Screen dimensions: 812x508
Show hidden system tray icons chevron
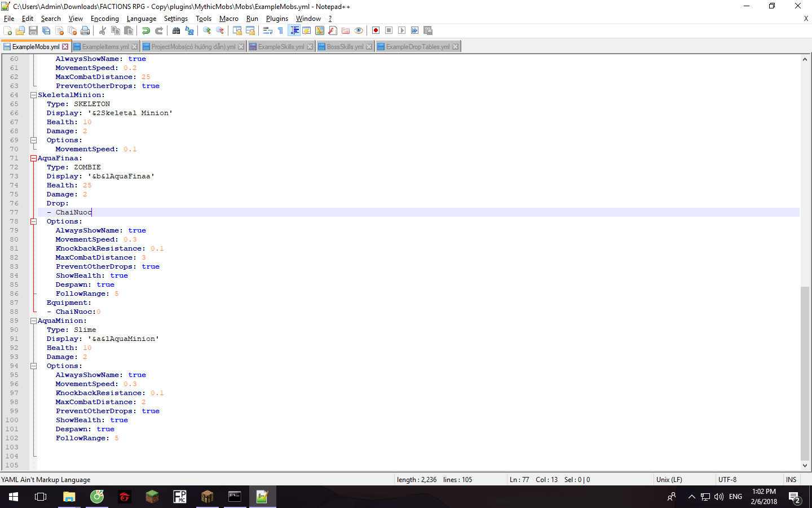[x=692, y=497]
